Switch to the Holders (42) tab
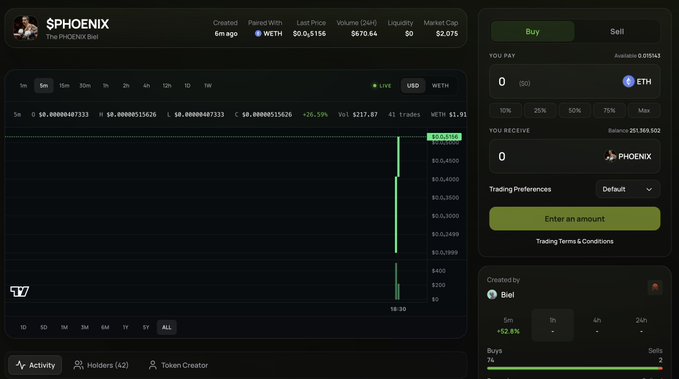679x379 pixels. pos(101,365)
